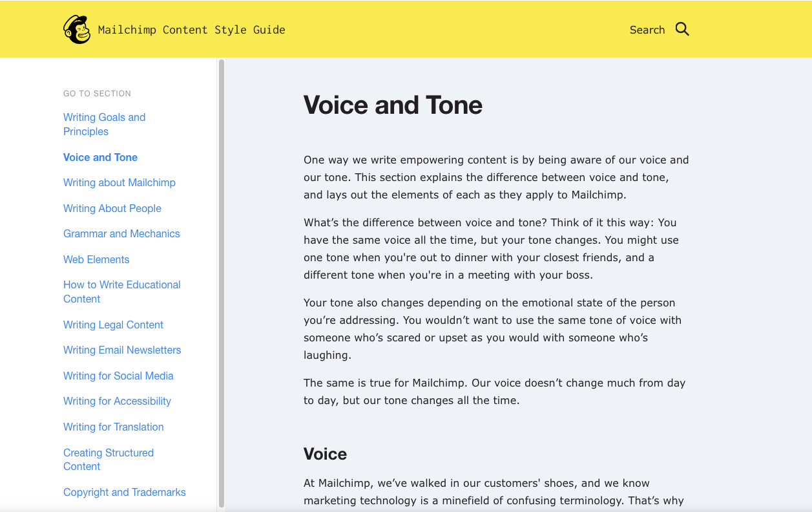Open the Mailchimp Content Style Guide home title
Screen dimensions: 812x512
click(191, 30)
